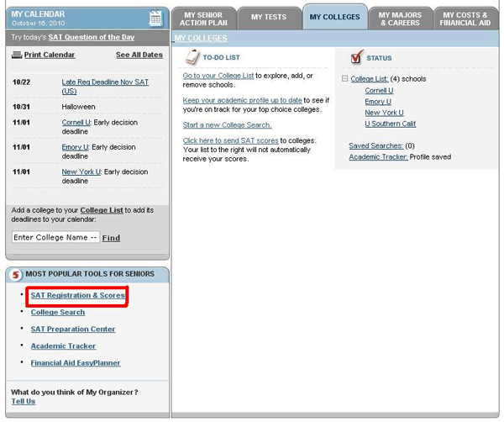
Task: Click New York U link in calendar
Action: (81, 172)
